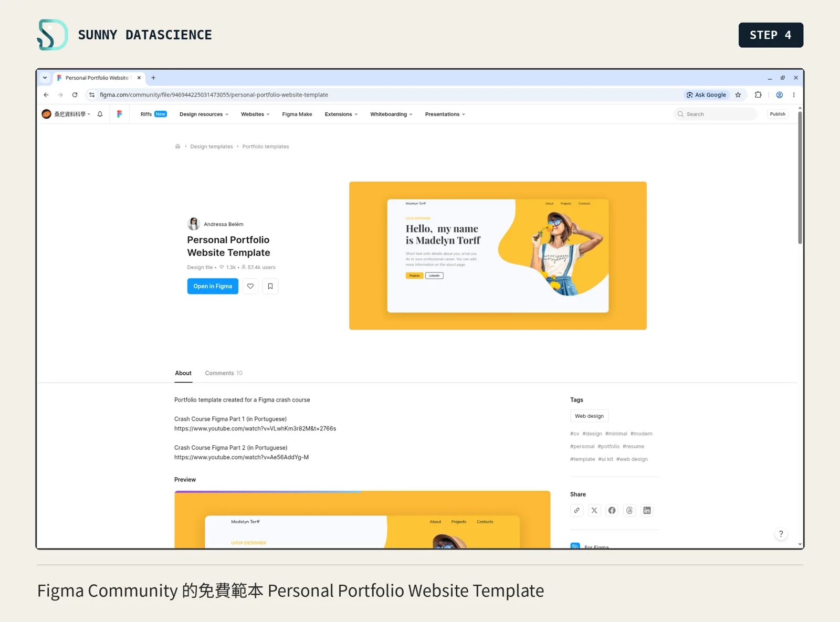This screenshot has height=622, width=840.
Task: Click the #ui kit hashtag
Action: [605, 459]
